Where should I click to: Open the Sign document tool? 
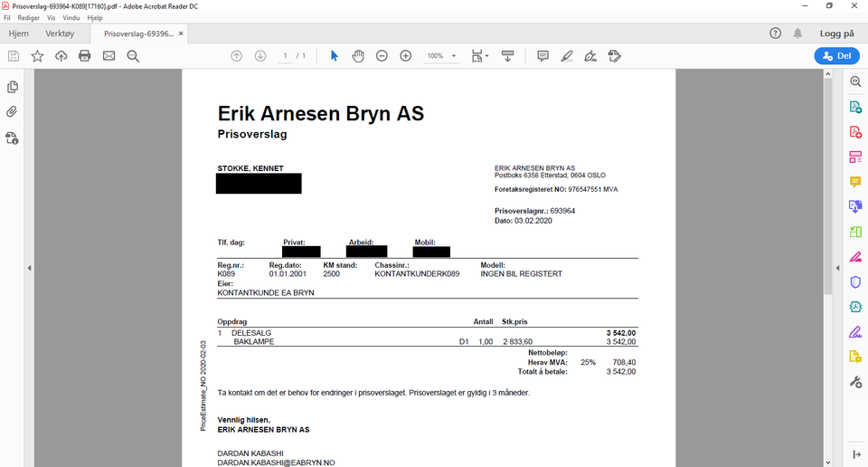[x=590, y=56]
